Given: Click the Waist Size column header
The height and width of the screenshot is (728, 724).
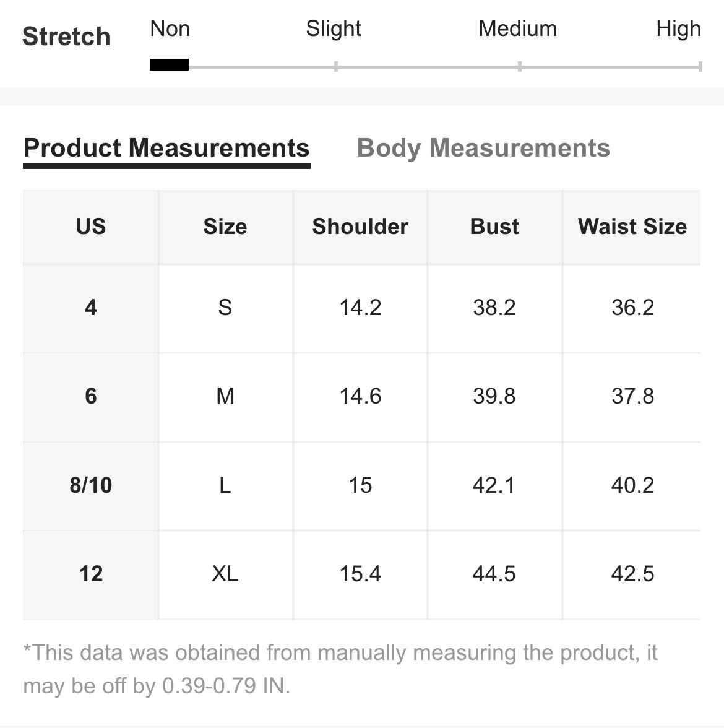Looking at the screenshot, I should coord(632,227).
